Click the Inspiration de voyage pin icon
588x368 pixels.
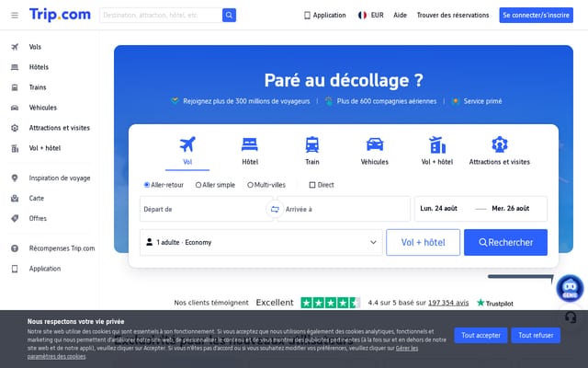pos(15,178)
